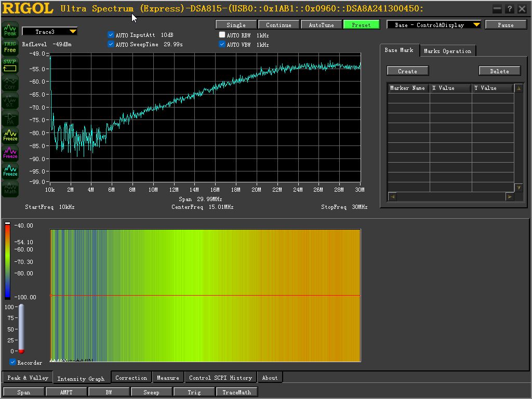Click the Create marker button

coord(407,71)
